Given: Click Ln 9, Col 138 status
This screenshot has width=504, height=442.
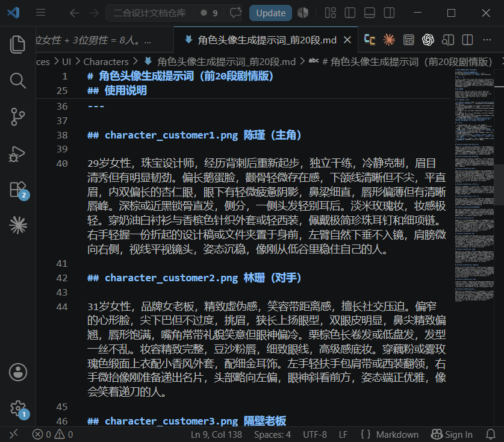Looking at the screenshot, I should [216, 435].
